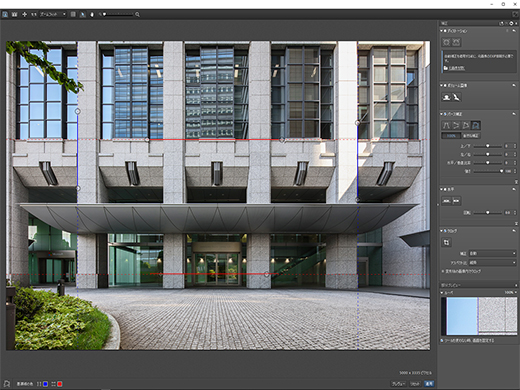This screenshot has height=390, width=520.
Task: Set zoom to 1:1 in toolbar
Action: 34,14
